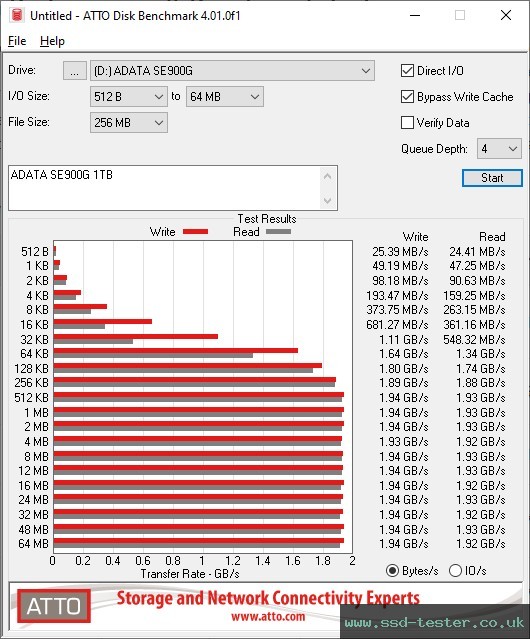The image size is (530, 639).
Task: Click the 1.11 GB/s write value
Action: 404,339
